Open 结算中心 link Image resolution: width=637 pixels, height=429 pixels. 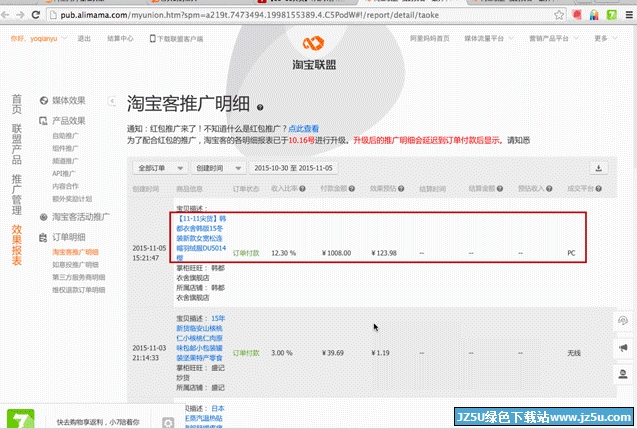click(120, 39)
